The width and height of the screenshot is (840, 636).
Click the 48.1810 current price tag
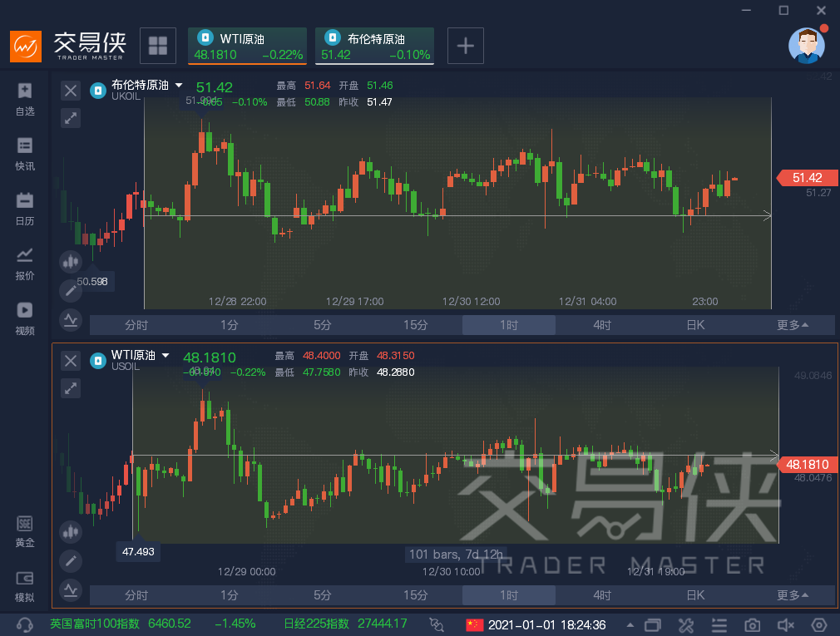coord(807,464)
